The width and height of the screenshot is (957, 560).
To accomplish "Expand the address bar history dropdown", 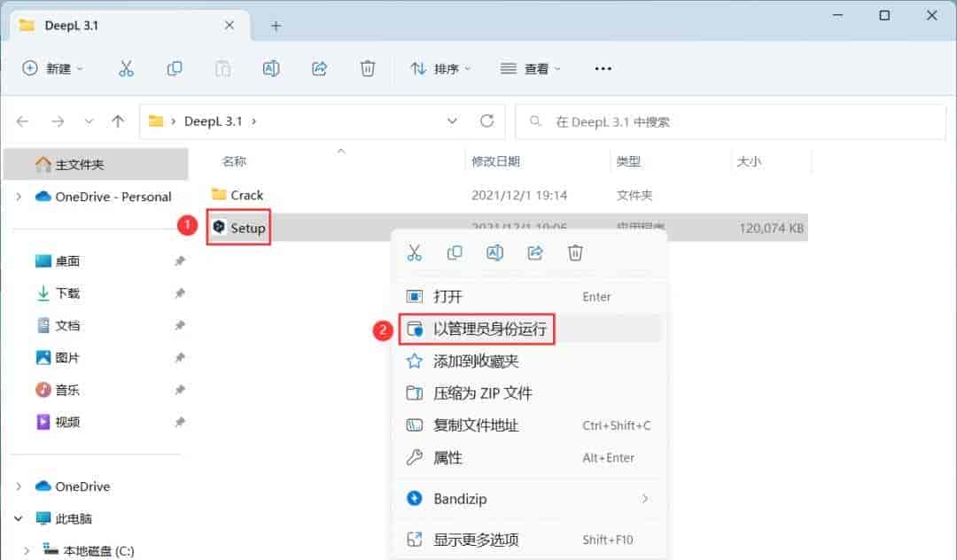I will tap(452, 121).
